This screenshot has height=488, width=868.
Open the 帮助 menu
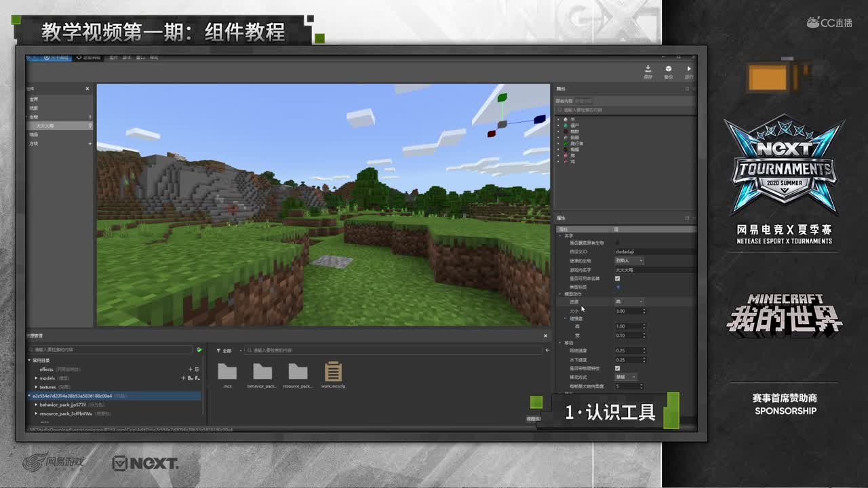pyautogui.click(x=154, y=58)
